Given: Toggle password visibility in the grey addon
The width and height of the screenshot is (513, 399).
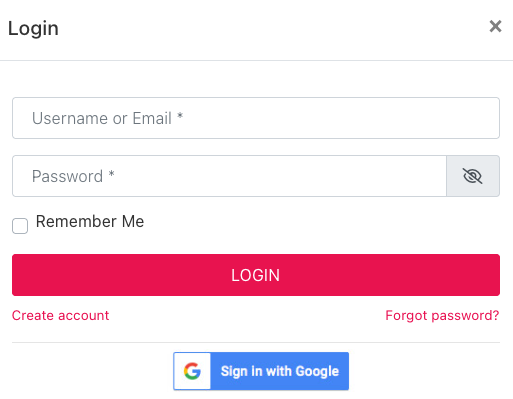Looking at the screenshot, I should point(473,176).
